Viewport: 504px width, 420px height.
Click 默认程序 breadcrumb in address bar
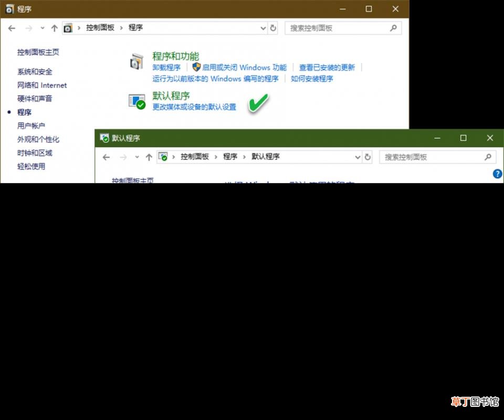(265, 156)
